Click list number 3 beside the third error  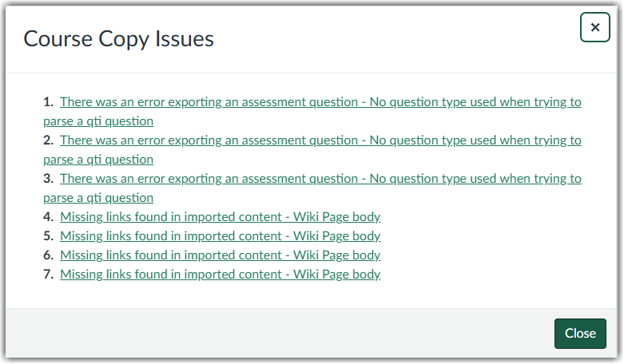48,179
